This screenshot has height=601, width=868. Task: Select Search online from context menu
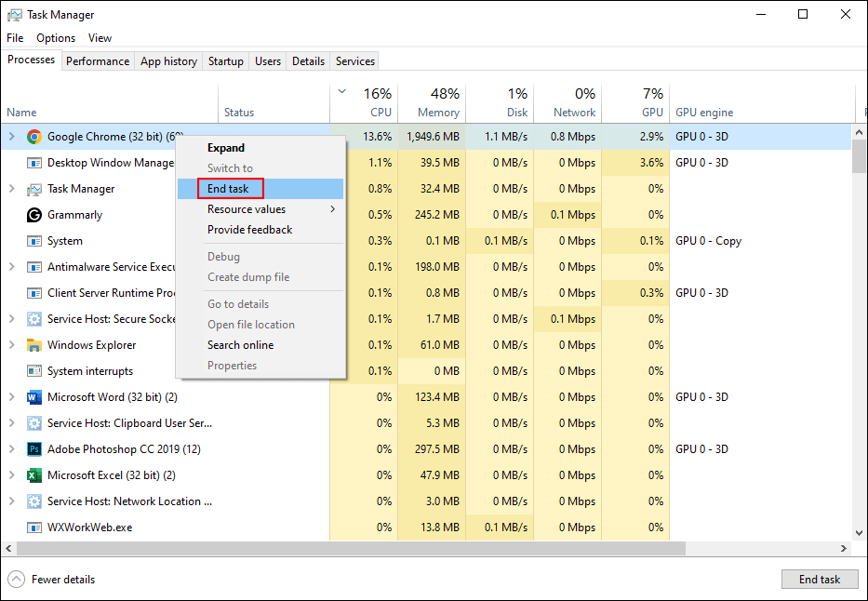(239, 344)
